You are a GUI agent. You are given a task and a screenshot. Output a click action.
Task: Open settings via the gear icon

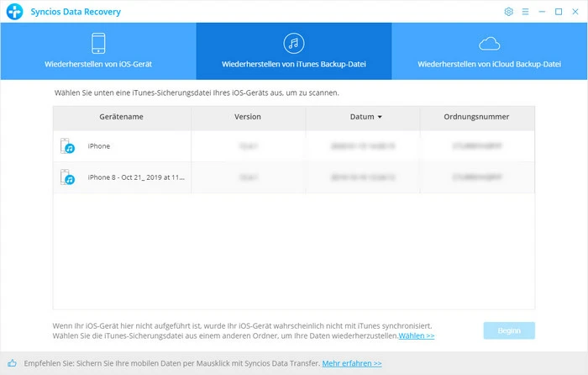pyautogui.click(x=508, y=12)
